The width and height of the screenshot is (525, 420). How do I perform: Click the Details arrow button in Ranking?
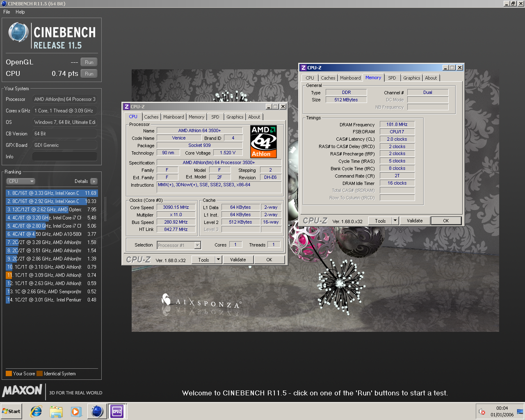[94, 181]
